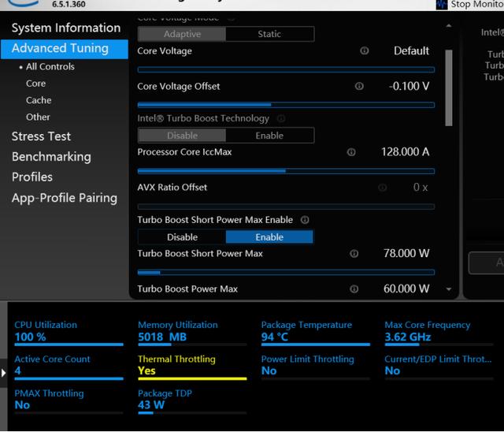Click the AVX Ratio Offset value 0 x
This screenshot has width=504, height=432.
click(421, 187)
